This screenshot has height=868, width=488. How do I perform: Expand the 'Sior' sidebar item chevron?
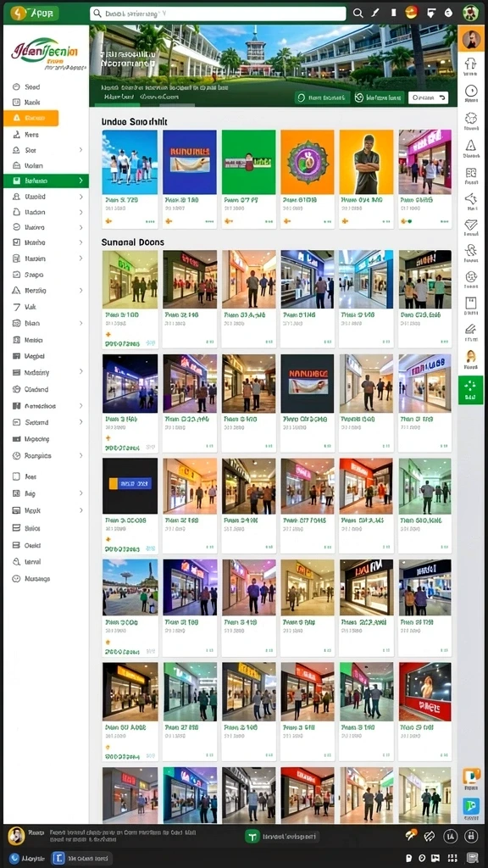point(80,150)
